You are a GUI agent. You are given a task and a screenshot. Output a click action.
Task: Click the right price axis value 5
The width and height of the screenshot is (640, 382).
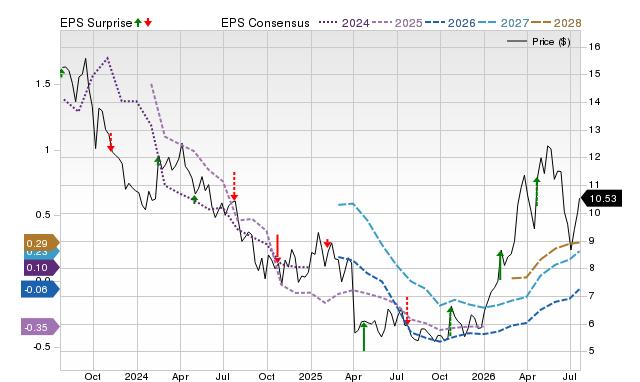(592, 351)
